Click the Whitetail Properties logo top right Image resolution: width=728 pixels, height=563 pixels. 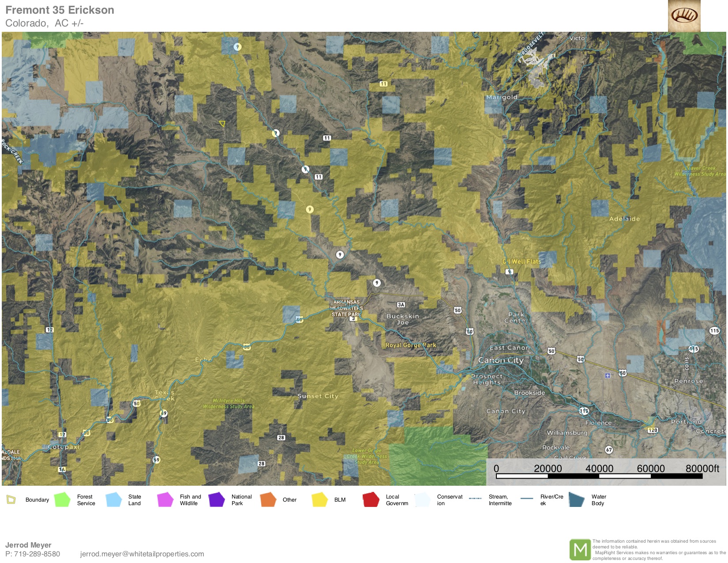(x=684, y=16)
